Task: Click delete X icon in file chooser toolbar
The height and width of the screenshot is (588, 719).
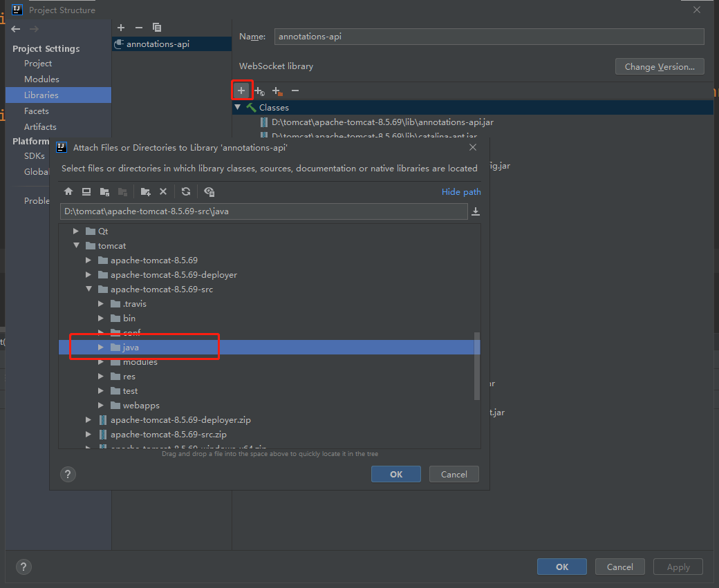Action: [163, 191]
